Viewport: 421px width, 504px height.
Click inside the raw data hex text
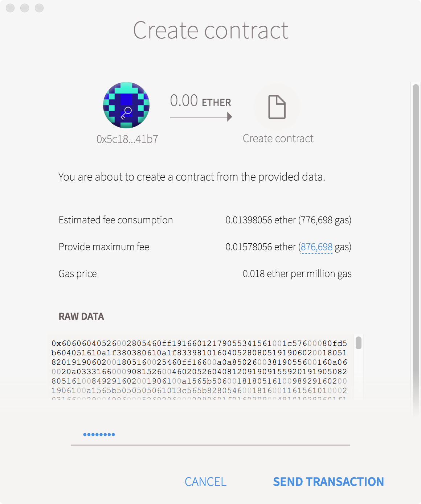[x=199, y=367]
